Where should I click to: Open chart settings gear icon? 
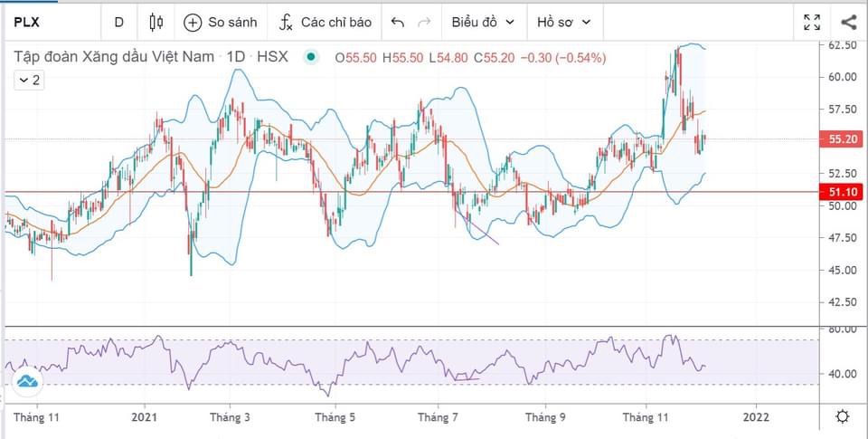click(x=842, y=416)
